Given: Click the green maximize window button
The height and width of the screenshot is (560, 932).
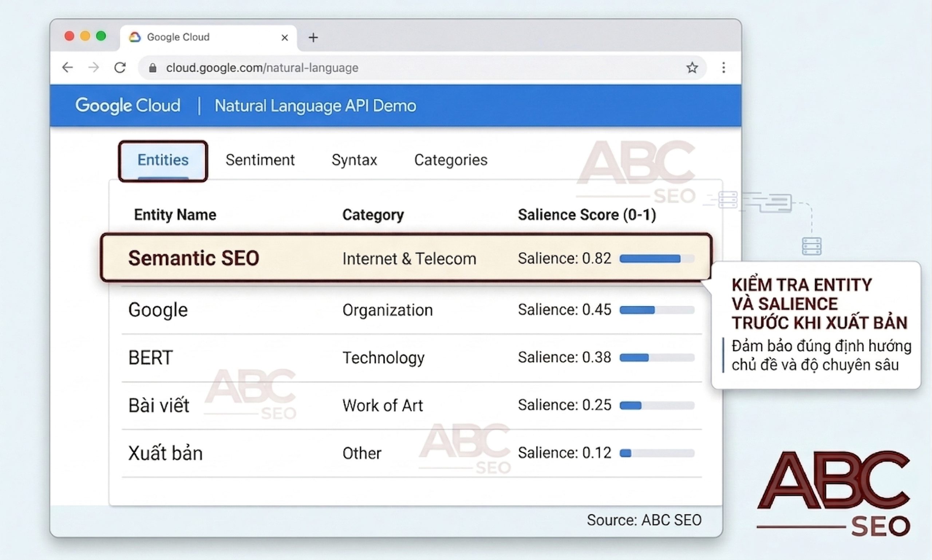Looking at the screenshot, I should point(101,36).
